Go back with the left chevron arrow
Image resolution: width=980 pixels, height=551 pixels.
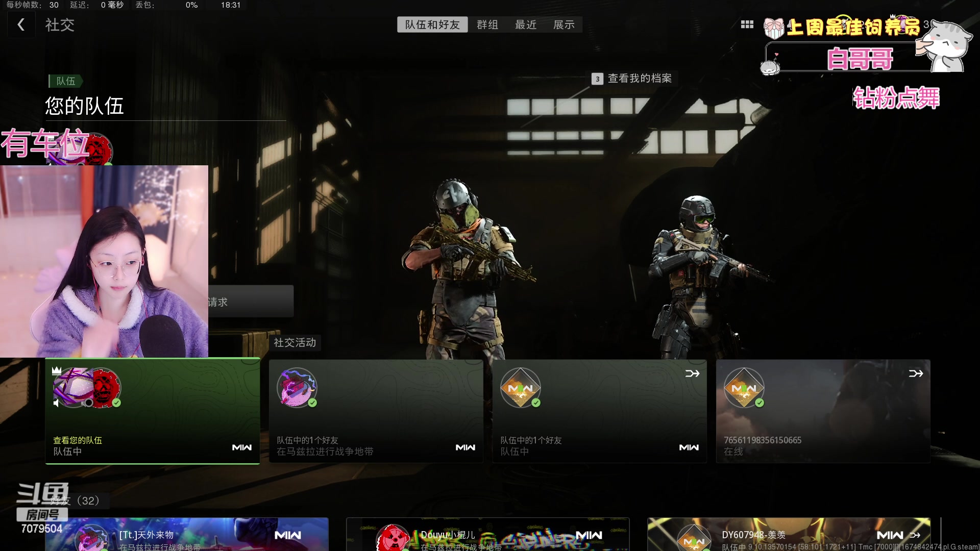21,24
